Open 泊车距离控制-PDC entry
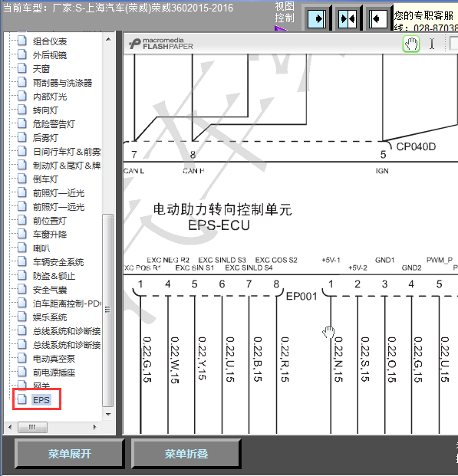Image resolution: width=458 pixels, height=476 pixels. tap(67, 304)
